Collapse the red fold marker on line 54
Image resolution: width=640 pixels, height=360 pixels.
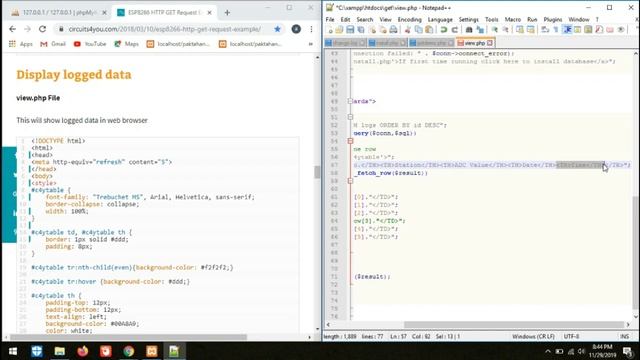click(350, 141)
